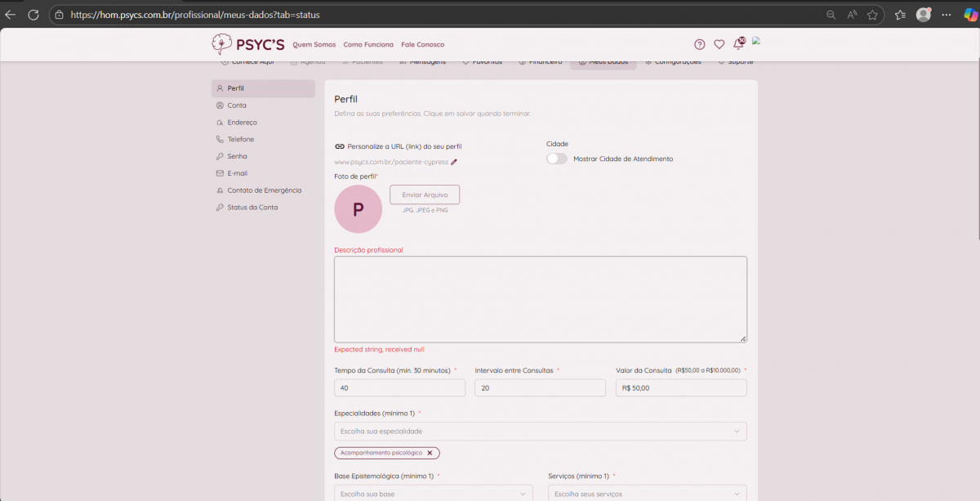Click the Enviar Arquivo button
This screenshot has height=501, width=980.
pos(425,195)
